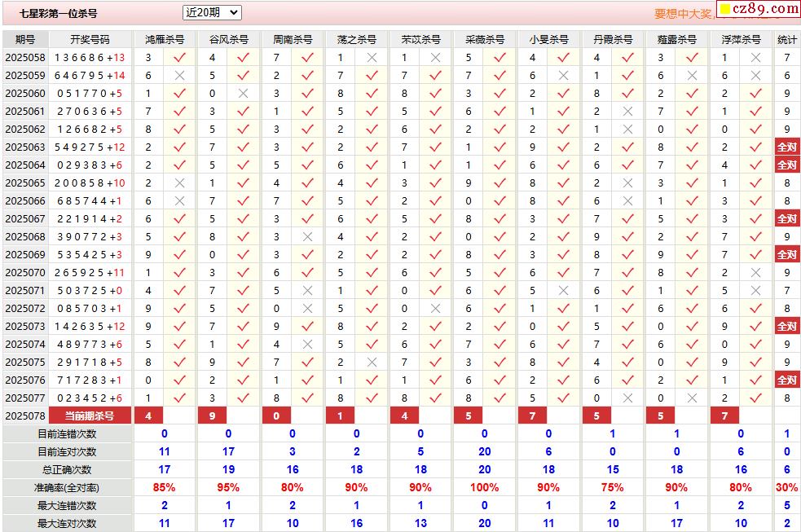Select the red current-period number 1 under 荡之杀号
The image size is (801, 532).
coord(341,415)
